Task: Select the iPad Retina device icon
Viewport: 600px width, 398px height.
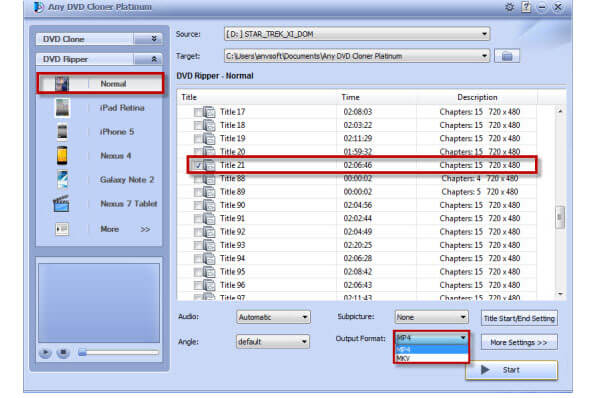Action: [x=62, y=108]
